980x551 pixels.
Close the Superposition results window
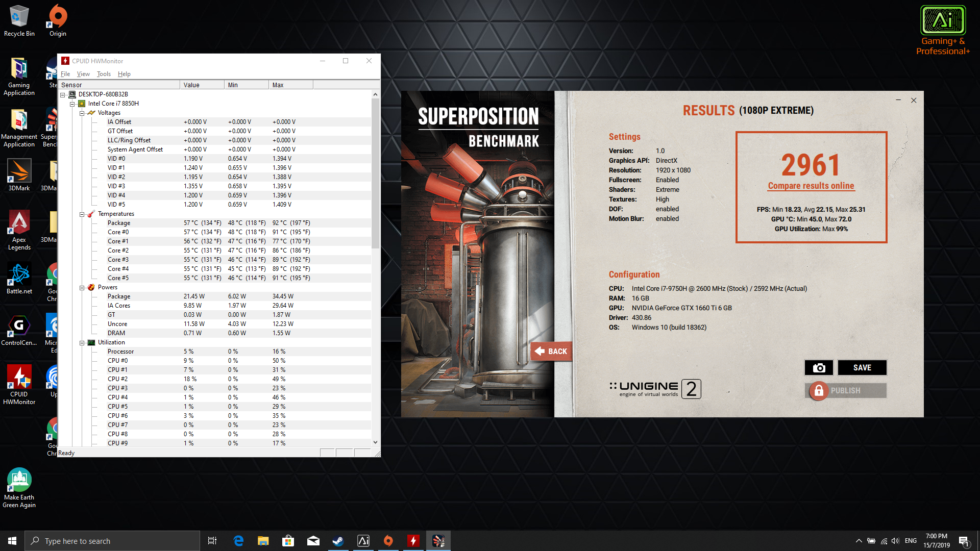[914, 101]
